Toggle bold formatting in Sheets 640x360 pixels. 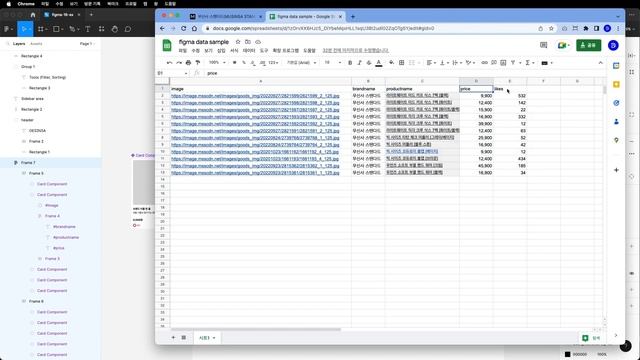350,62
